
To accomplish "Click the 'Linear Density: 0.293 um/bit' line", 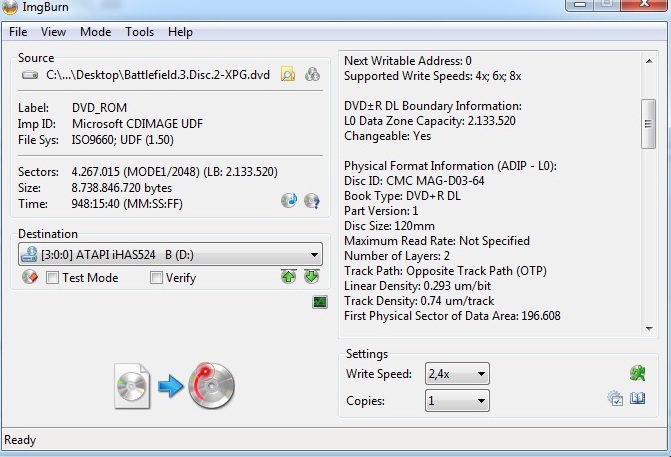I will pyautogui.click(x=417, y=286).
